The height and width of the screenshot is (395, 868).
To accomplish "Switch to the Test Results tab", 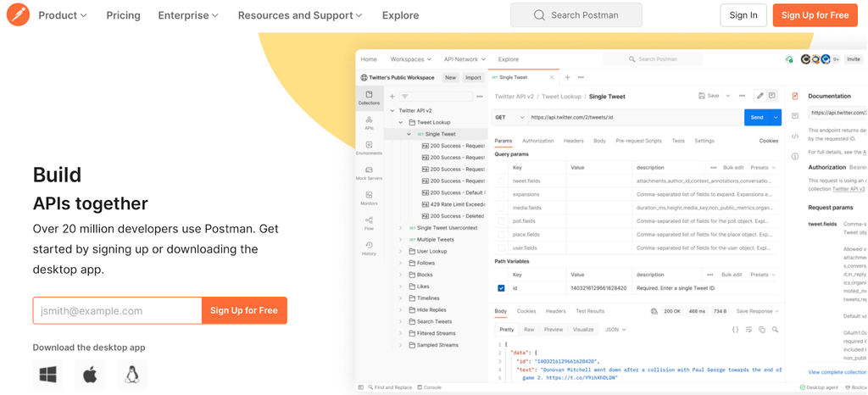I will [590, 311].
